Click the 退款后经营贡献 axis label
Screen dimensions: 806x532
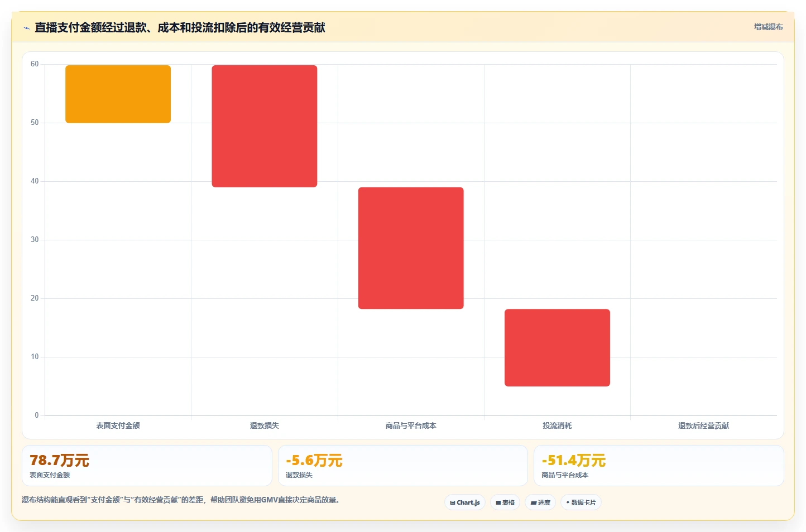click(x=703, y=425)
